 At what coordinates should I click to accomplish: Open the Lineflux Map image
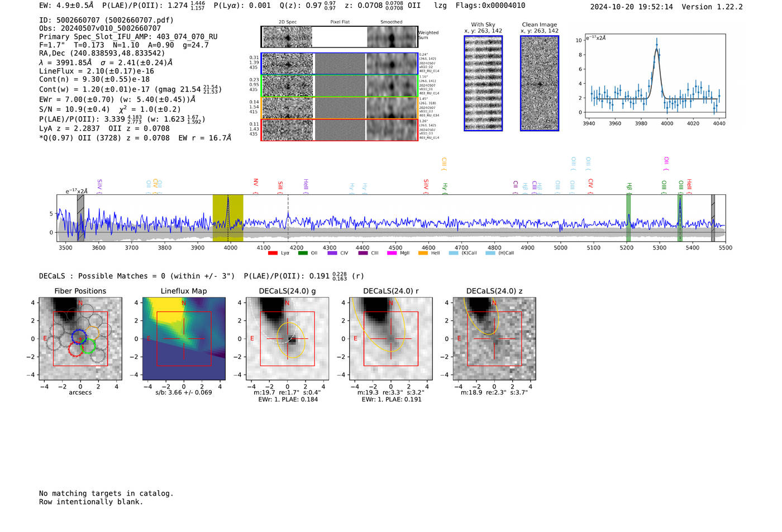coord(184,339)
